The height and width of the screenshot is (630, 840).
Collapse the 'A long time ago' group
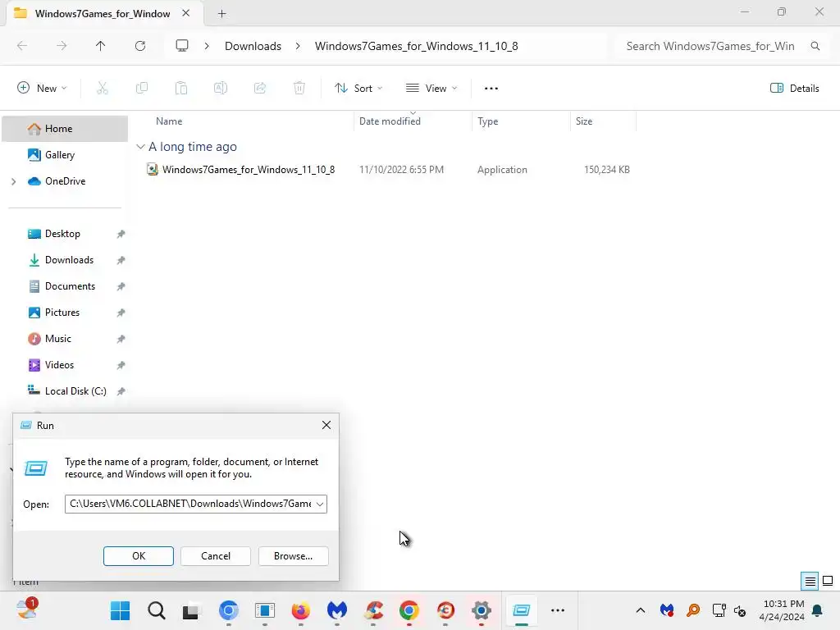140,146
